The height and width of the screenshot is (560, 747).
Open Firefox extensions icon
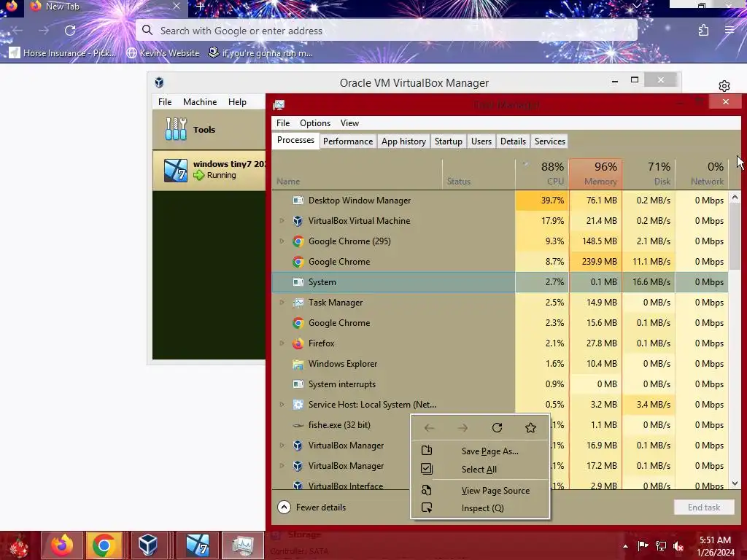click(x=704, y=31)
